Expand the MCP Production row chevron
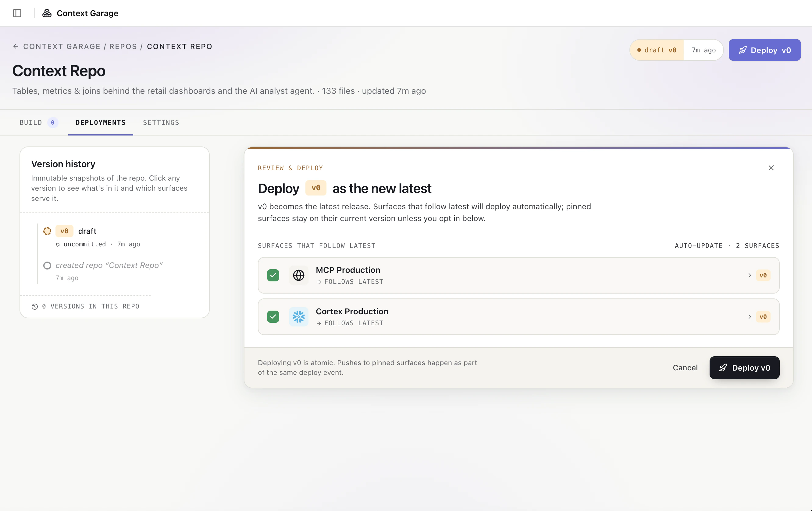The height and width of the screenshot is (511, 812). click(749, 275)
